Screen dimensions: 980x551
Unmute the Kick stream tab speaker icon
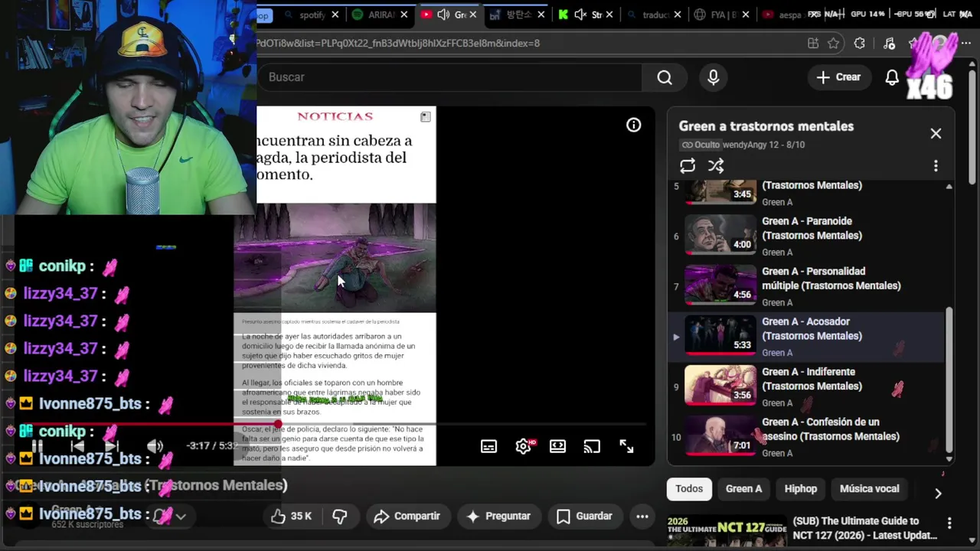coord(580,15)
